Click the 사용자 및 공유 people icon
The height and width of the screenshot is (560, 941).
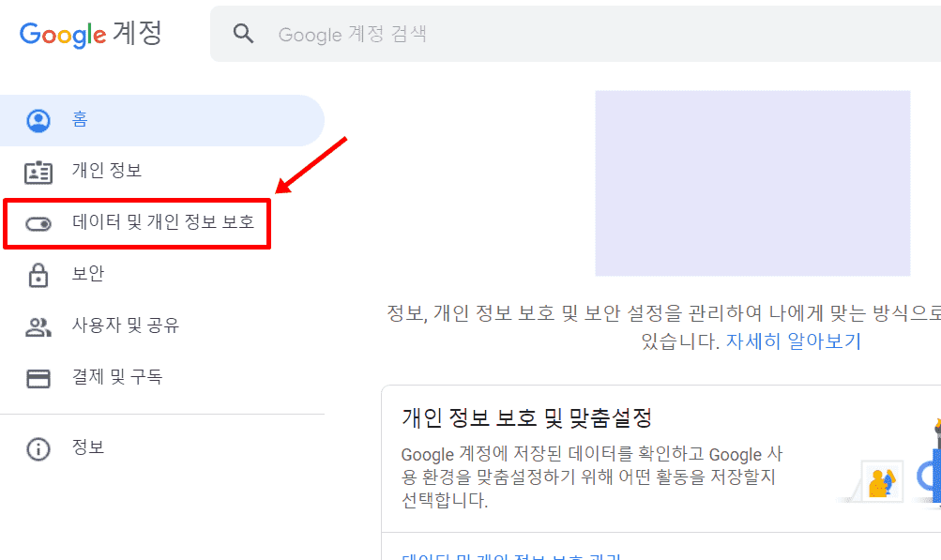click(x=38, y=327)
